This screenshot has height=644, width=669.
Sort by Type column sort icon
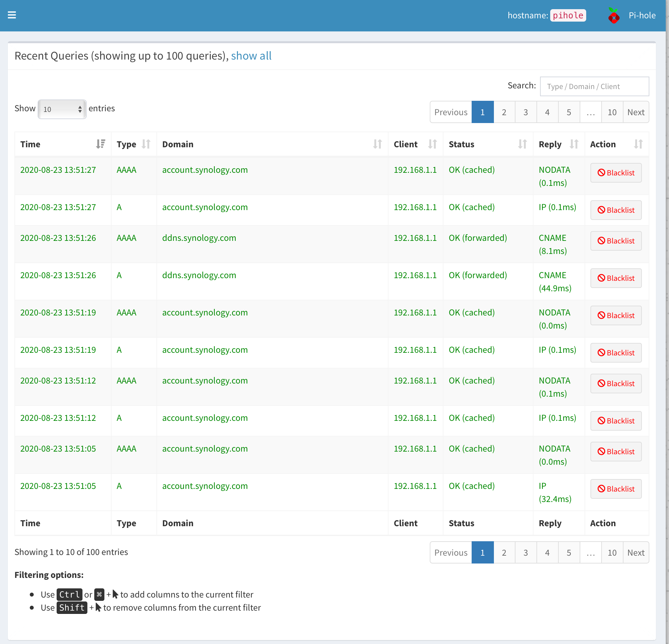(x=146, y=144)
